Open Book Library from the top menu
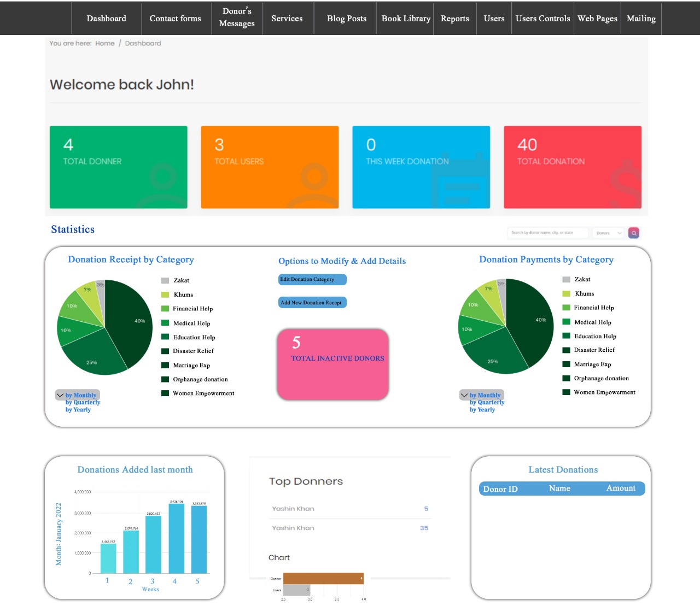700x612 pixels. (x=406, y=19)
